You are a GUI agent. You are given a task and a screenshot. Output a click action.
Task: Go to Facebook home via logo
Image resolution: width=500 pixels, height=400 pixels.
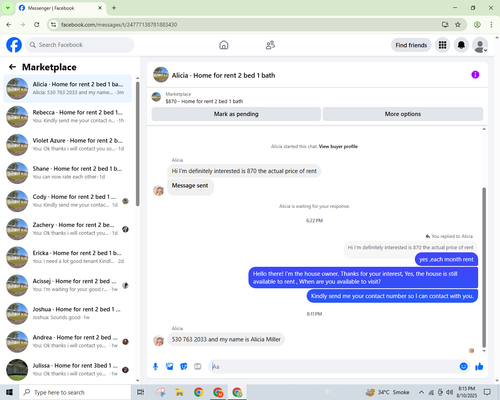pyautogui.click(x=14, y=45)
